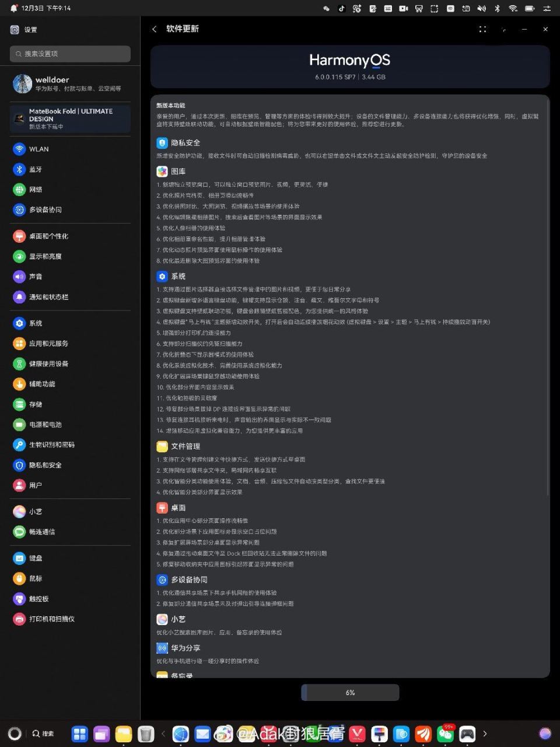Select 电源和电池 in the sidebar
This screenshot has height=747, width=560.
click(70, 424)
